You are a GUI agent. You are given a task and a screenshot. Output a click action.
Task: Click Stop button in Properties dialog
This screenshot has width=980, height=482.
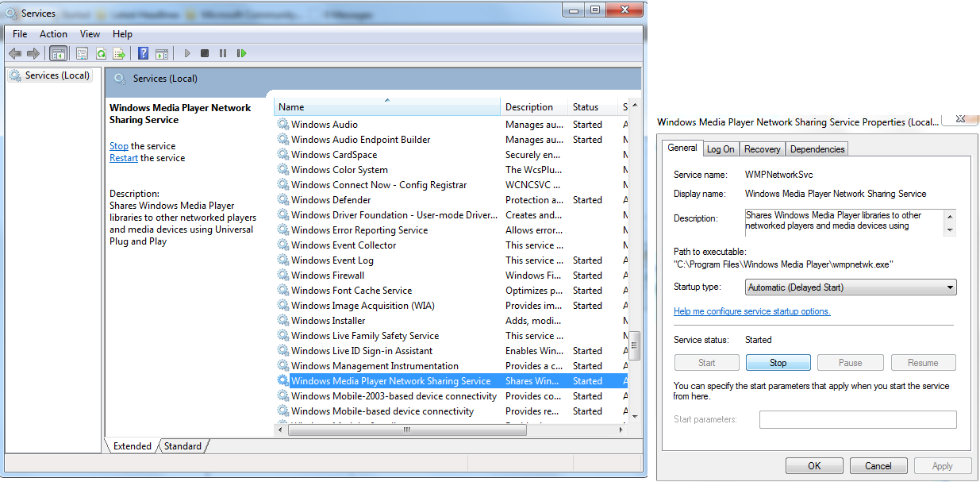point(778,363)
